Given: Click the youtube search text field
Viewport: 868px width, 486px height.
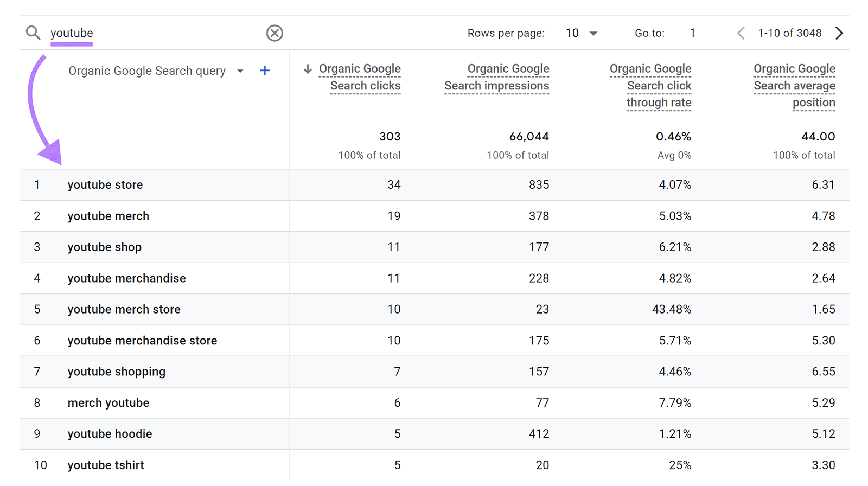Looking at the screenshot, I should coord(152,33).
